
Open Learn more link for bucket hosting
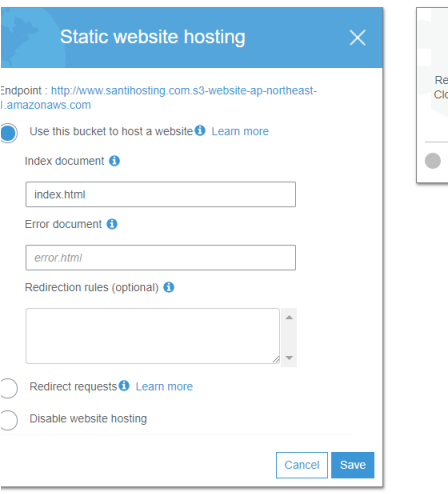pos(240,131)
